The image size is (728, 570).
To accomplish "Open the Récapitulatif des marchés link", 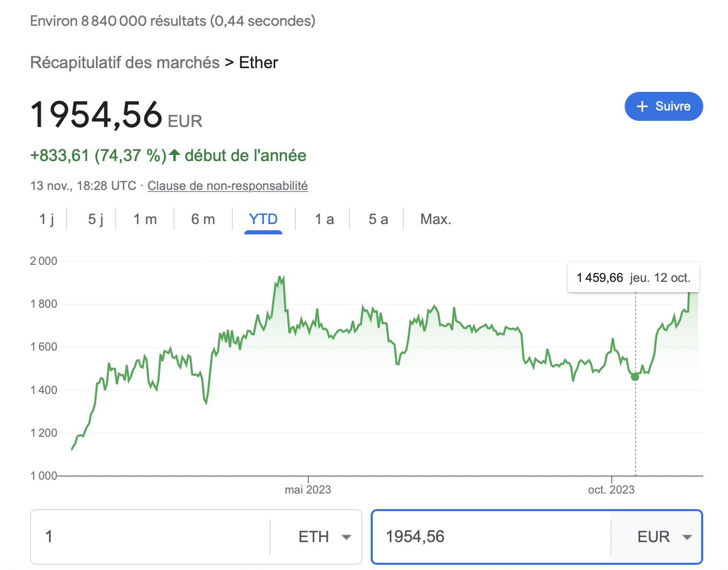I will coord(125,62).
